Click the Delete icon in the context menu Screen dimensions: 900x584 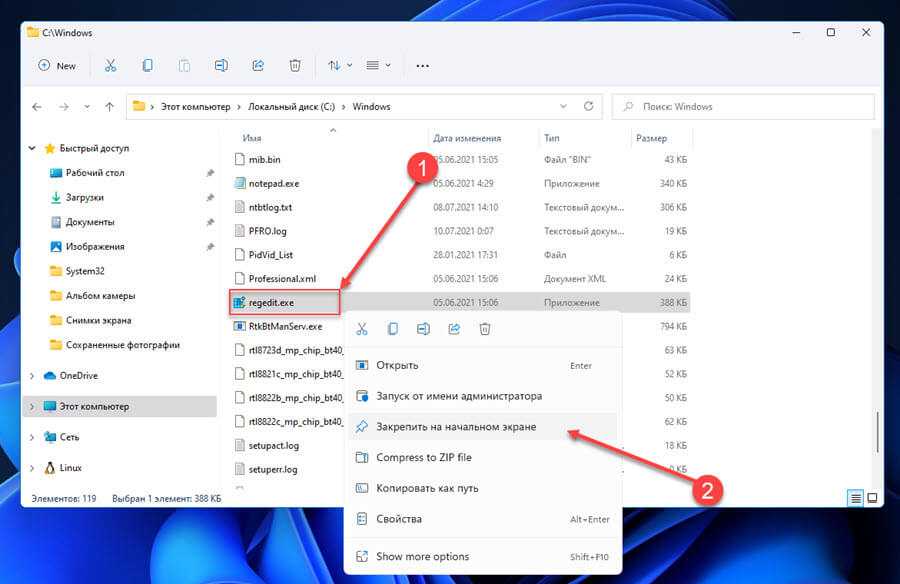click(485, 329)
